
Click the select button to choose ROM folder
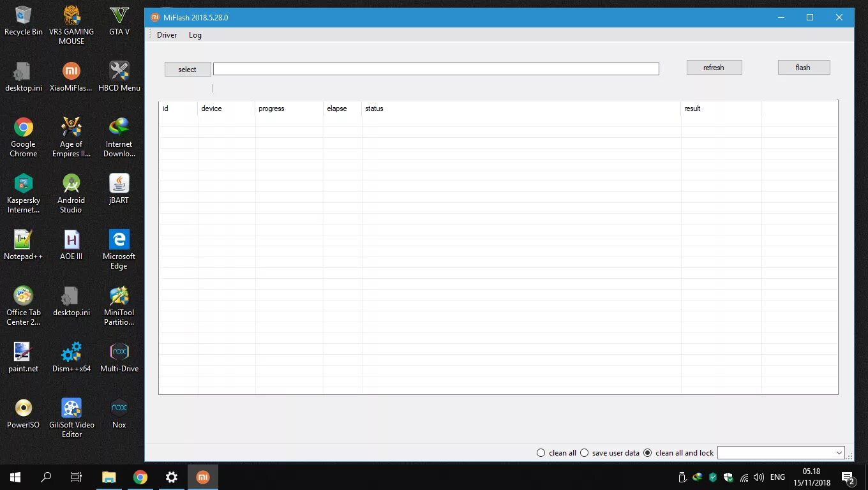pyautogui.click(x=188, y=70)
